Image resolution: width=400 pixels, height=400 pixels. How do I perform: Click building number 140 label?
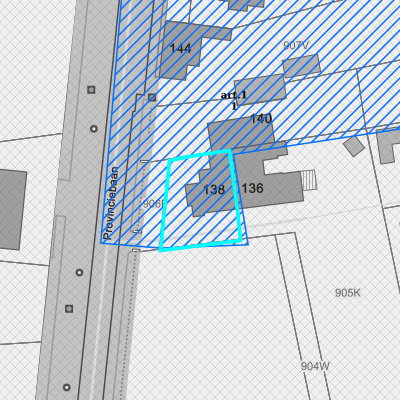tap(261, 118)
